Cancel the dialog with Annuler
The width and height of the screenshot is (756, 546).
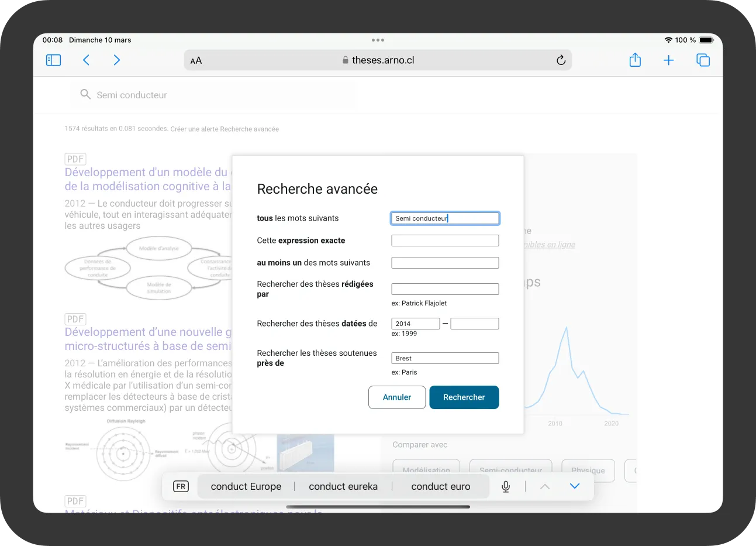(x=397, y=397)
